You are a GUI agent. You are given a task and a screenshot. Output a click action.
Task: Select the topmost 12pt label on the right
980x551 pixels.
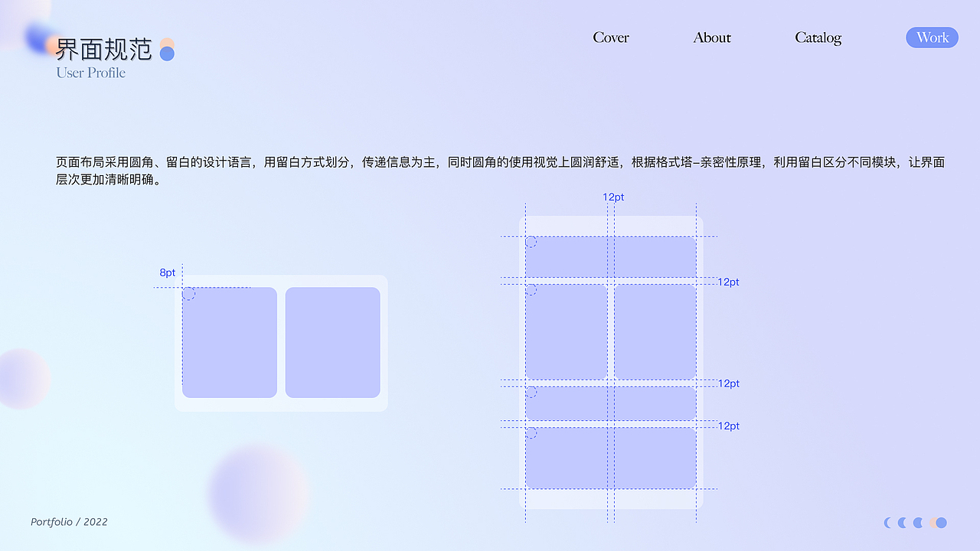click(728, 282)
